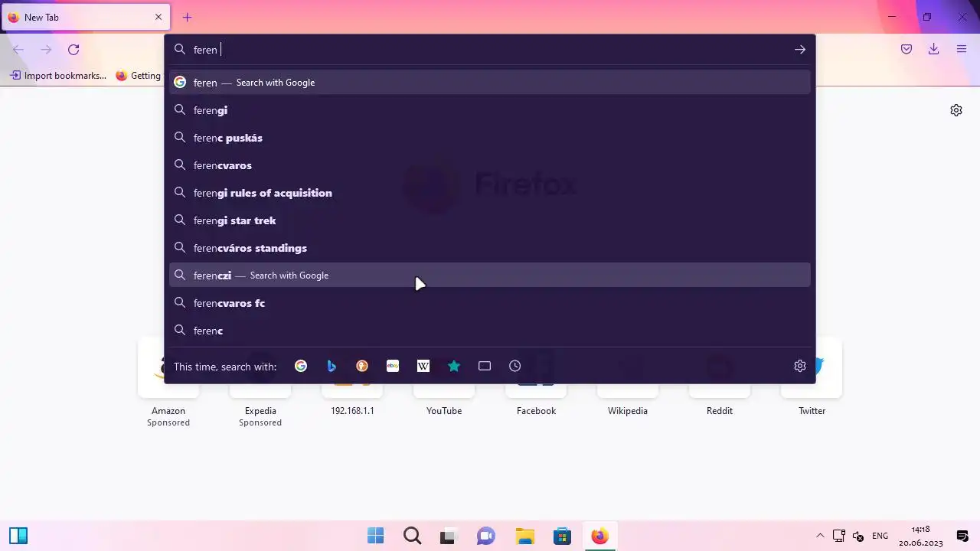Search this time with Wikipedia icon
This screenshot has height=551, width=980.
423,367
